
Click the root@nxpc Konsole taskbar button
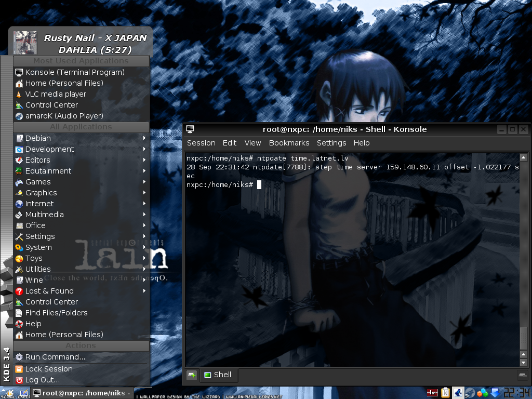82,393
